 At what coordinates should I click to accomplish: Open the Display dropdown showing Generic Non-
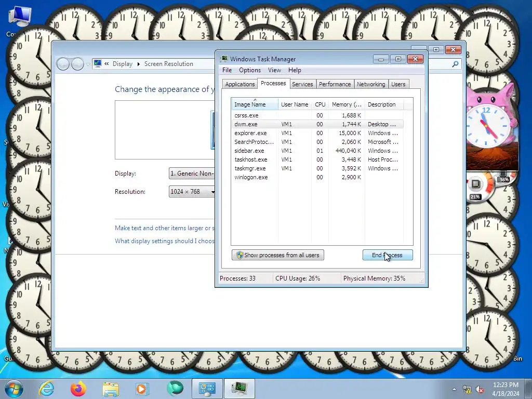[192, 174]
